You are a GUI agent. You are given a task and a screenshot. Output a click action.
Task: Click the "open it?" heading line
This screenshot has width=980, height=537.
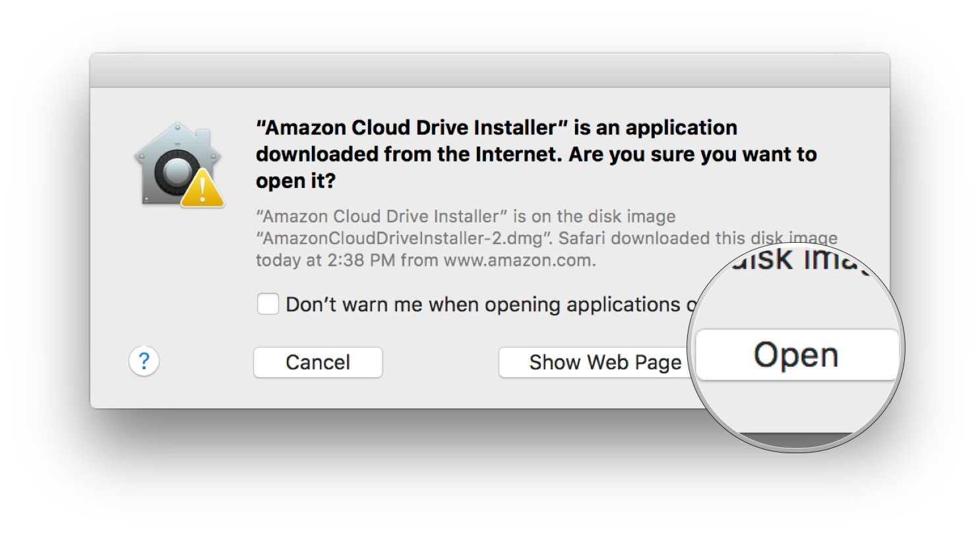coord(295,180)
